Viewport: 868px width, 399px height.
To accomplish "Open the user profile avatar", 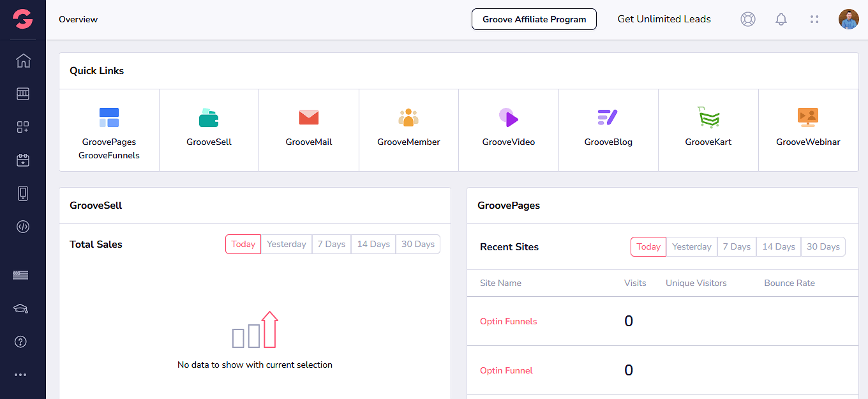I will pos(849,19).
